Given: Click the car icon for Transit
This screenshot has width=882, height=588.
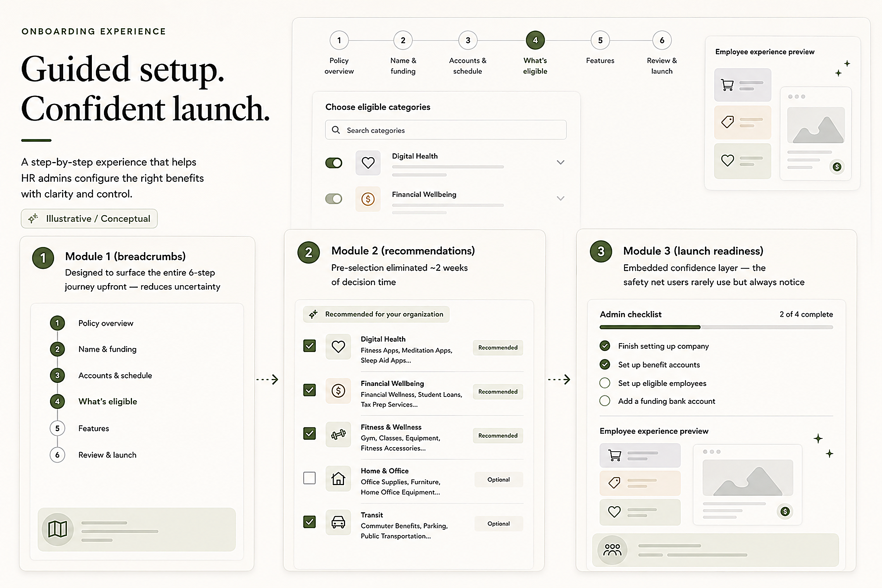Looking at the screenshot, I should coord(338,522).
